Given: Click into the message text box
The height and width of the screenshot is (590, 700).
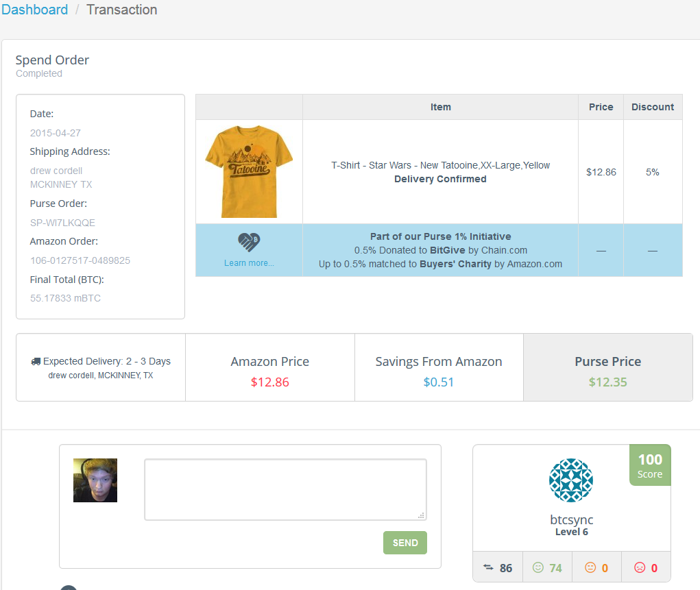Looking at the screenshot, I should (x=285, y=489).
